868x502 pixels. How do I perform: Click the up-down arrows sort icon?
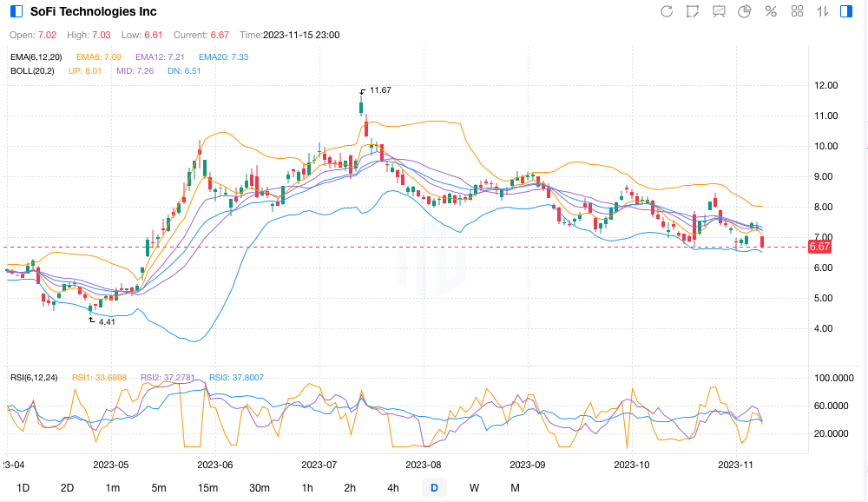point(823,11)
